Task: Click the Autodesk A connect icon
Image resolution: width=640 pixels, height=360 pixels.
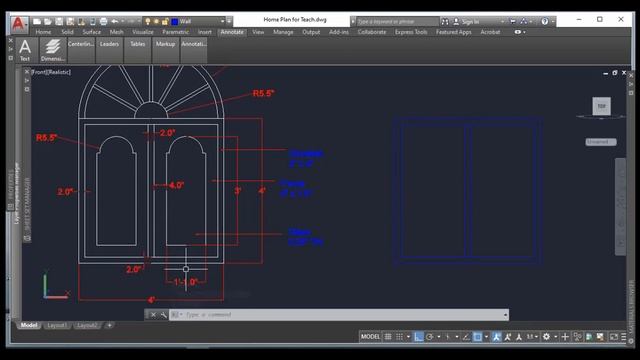Action: pyautogui.click(x=524, y=21)
